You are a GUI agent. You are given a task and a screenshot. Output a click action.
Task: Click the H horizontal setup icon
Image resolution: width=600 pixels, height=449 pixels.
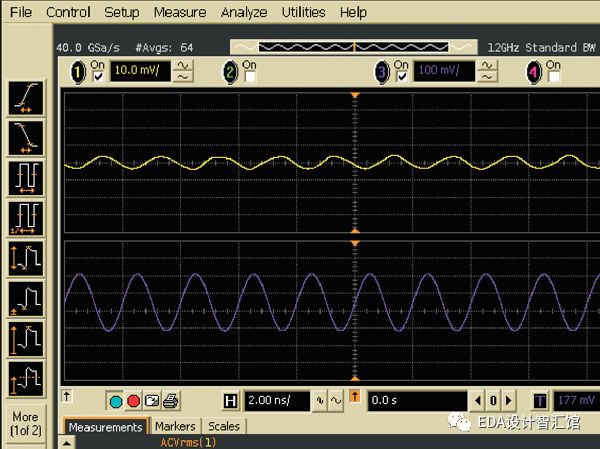pos(231,401)
